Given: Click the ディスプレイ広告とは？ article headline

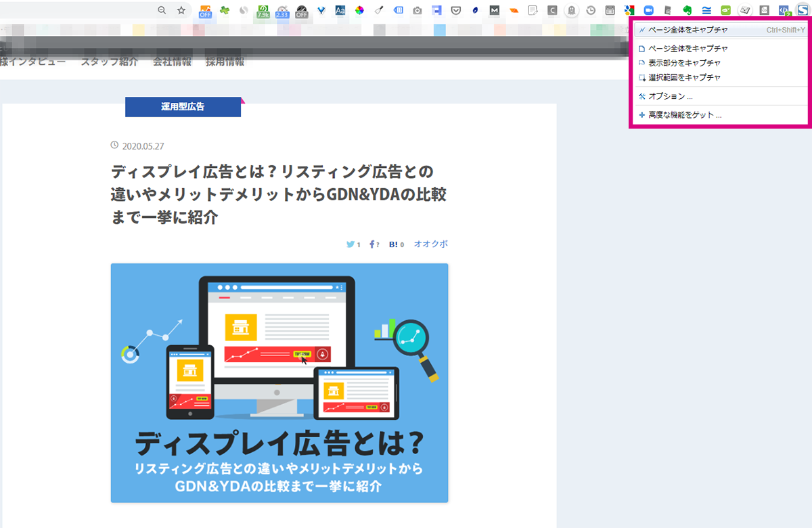Looking at the screenshot, I should click(279, 194).
